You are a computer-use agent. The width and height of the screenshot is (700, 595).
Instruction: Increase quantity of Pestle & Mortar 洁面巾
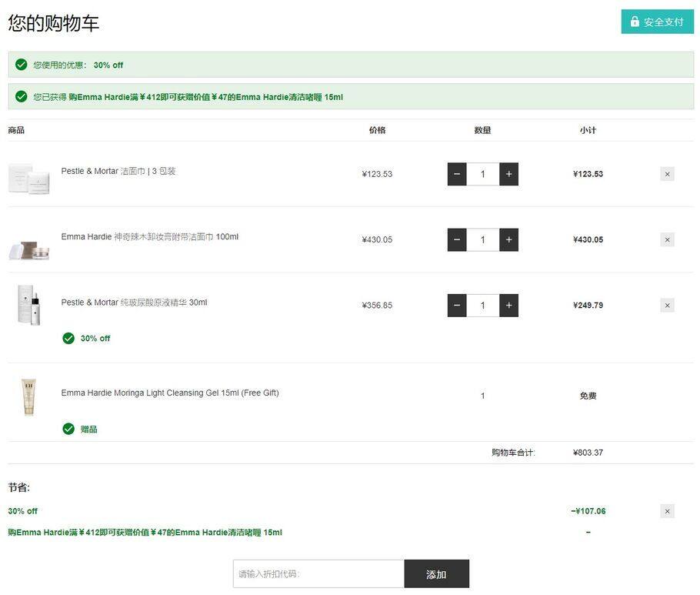[x=508, y=174]
